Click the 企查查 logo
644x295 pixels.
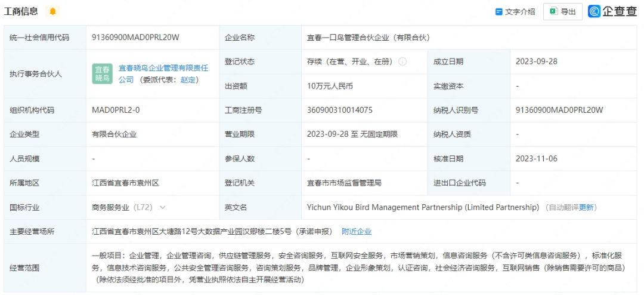[612, 11]
